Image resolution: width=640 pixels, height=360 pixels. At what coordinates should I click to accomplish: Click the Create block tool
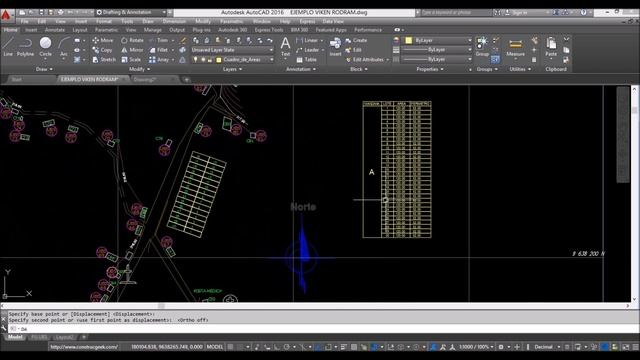[x=356, y=40]
